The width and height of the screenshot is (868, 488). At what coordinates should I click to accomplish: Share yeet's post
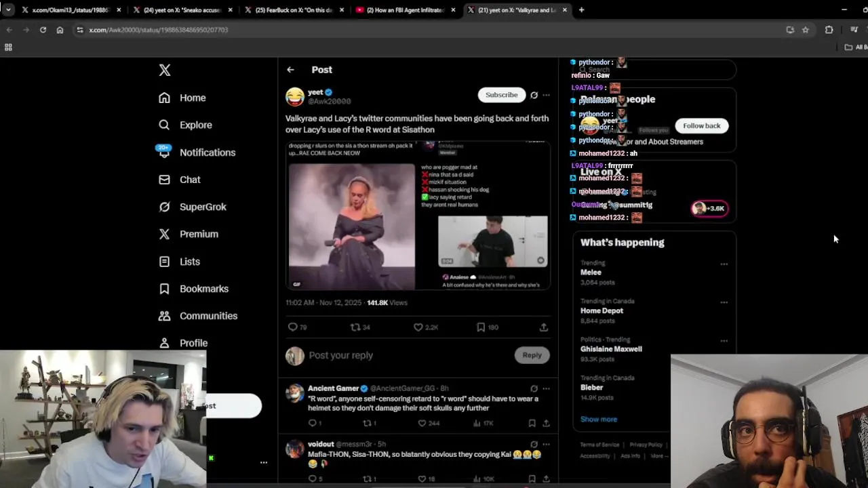pos(543,327)
